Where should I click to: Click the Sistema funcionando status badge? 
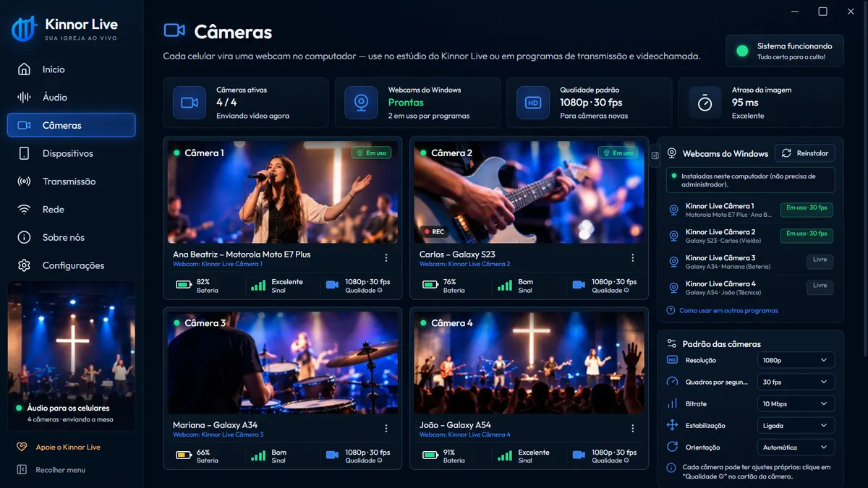point(785,51)
